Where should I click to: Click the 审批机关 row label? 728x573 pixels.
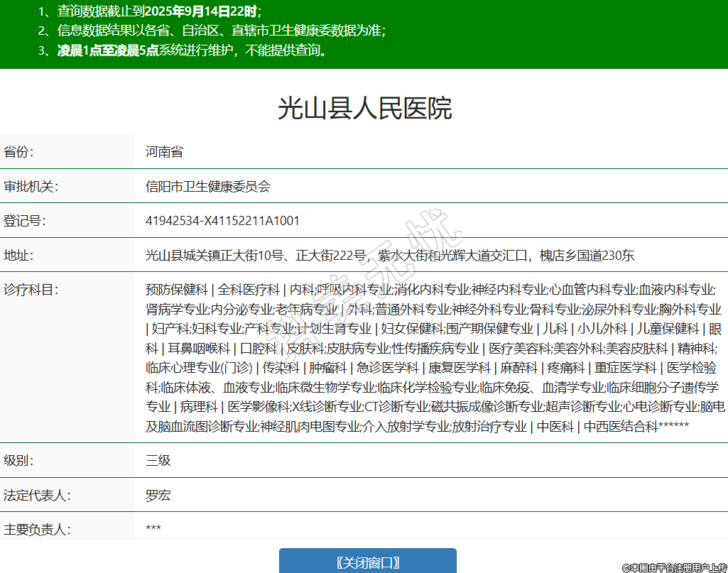(x=31, y=187)
